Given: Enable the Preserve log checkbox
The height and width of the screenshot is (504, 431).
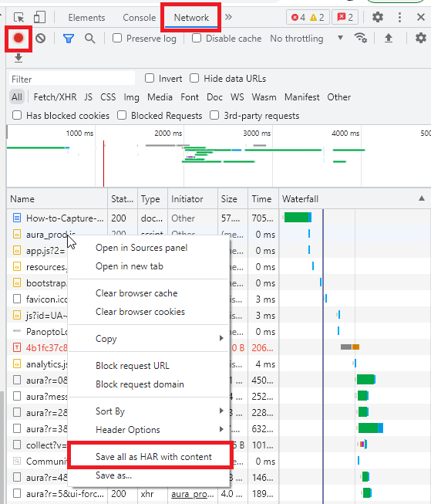Looking at the screenshot, I should 117,39.
